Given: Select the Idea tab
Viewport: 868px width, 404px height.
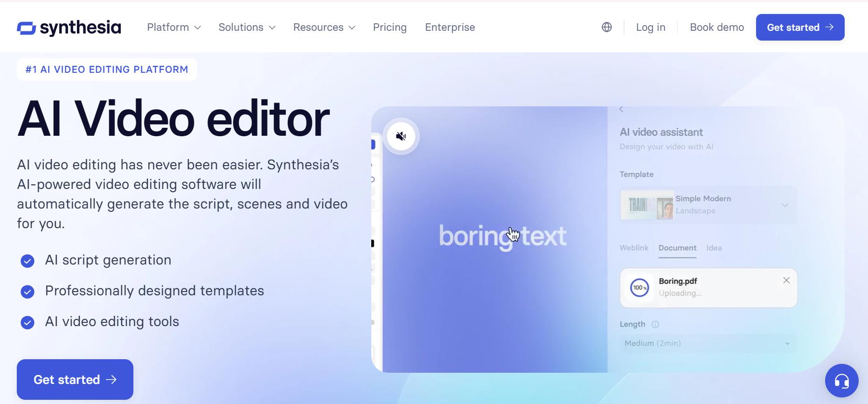Looking at the screenshot, I should coord(714,248).
